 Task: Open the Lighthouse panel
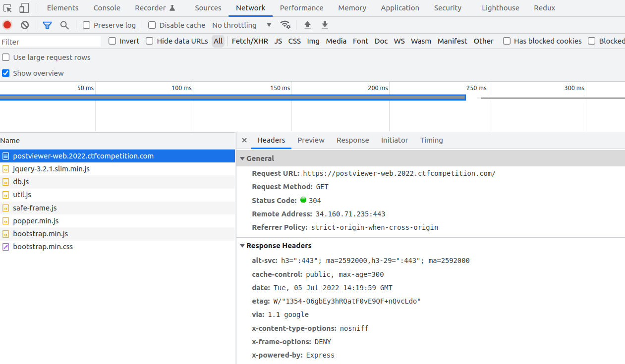click(x=501, y=8)
